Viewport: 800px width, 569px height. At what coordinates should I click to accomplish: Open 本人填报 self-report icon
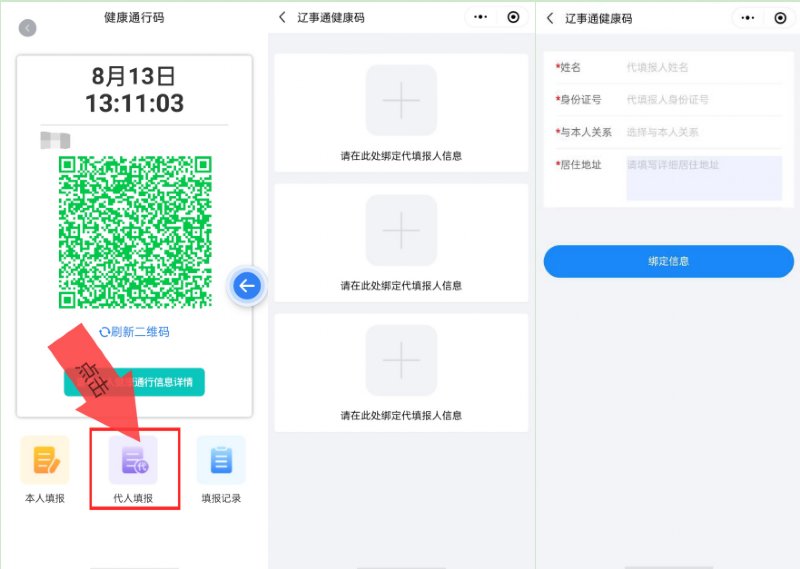pos(45,460)
